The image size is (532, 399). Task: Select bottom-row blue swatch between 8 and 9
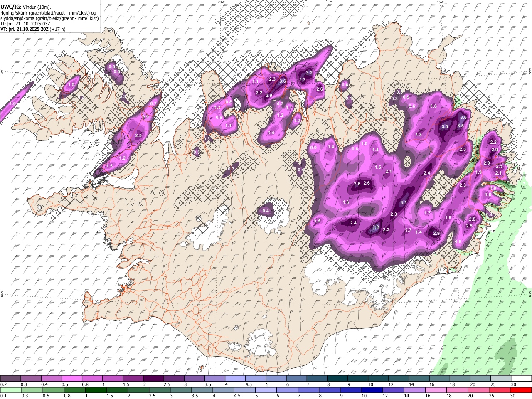tap(330, 390)
